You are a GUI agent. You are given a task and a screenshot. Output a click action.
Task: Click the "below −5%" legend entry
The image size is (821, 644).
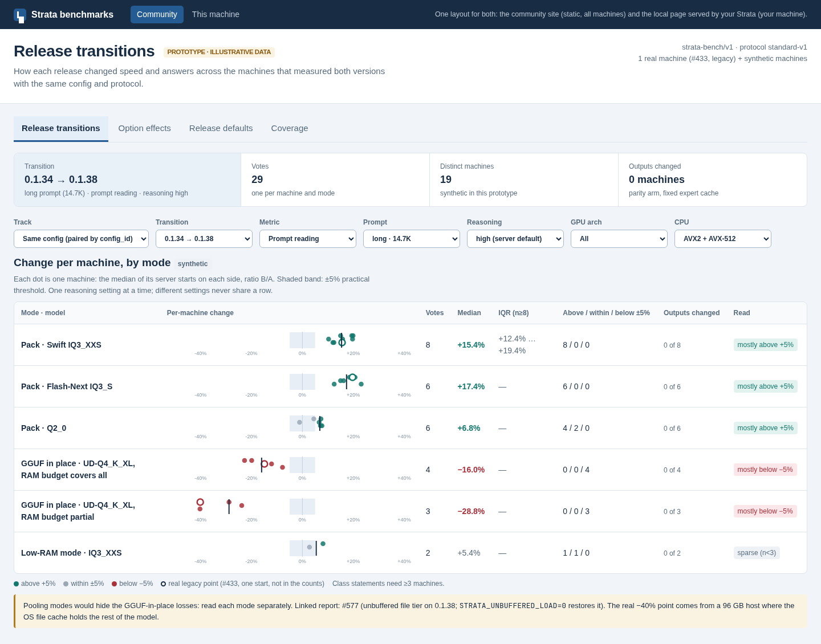[x=132, y=584]
